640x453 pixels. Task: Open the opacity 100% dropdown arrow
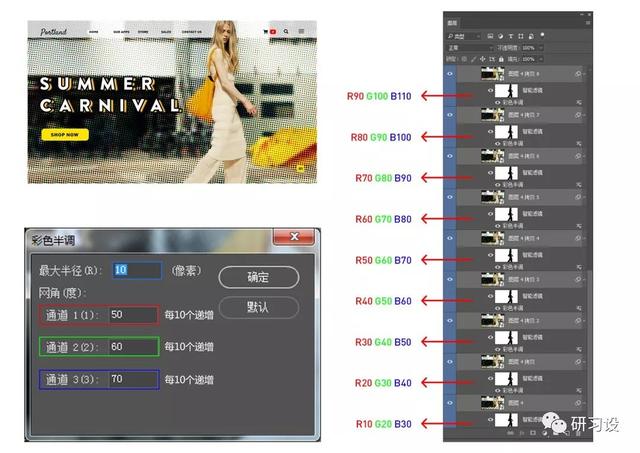click(x=541, y=47)
